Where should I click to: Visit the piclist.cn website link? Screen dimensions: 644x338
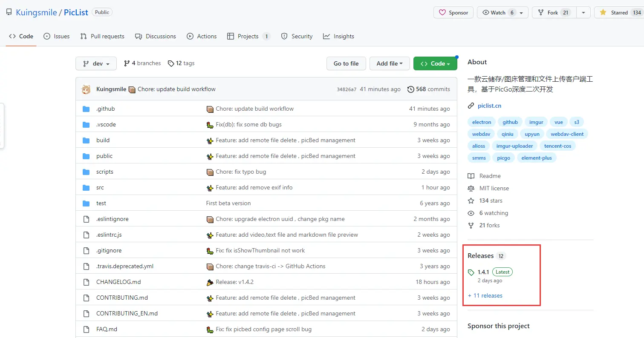pyautogui.click(x=489, y=106)
